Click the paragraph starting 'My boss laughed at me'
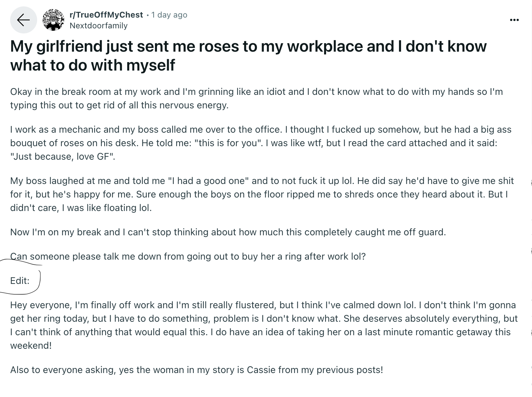Viewport: 532px width, 397px height. (262, 194)
